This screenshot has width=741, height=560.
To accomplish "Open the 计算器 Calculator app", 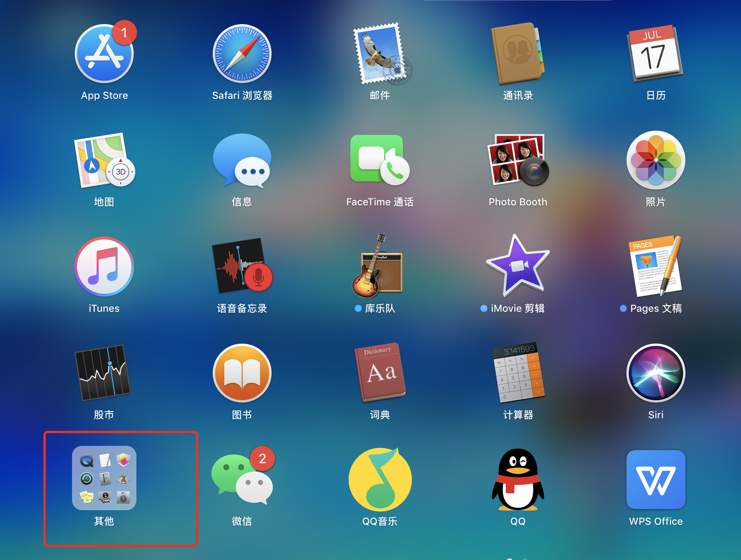I will (518, 373).
